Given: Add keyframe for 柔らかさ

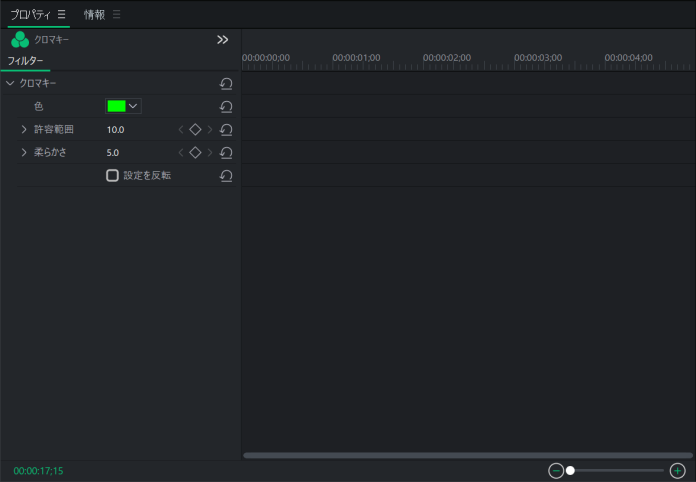Looking at the screenshot, I should click(195, 153).
